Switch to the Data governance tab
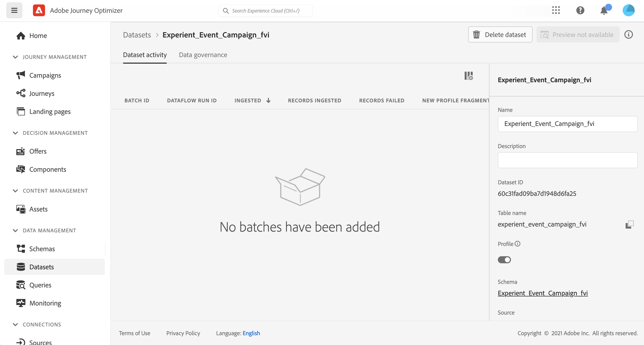This screenshot has height=345, width=644. pyautogui.click(x=203, y=55)
